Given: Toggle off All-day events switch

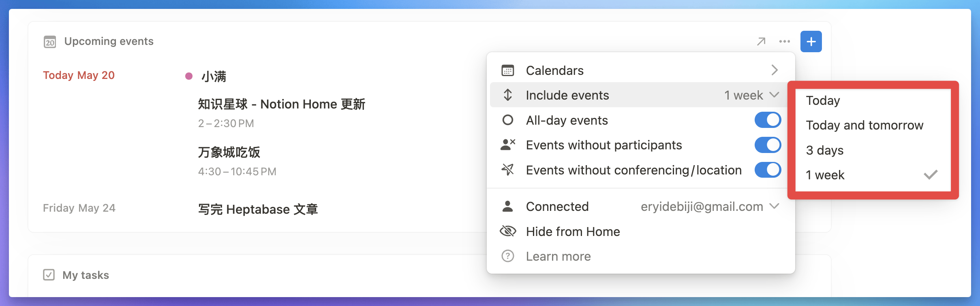Looking at the screenshot, I should point(768,120).
